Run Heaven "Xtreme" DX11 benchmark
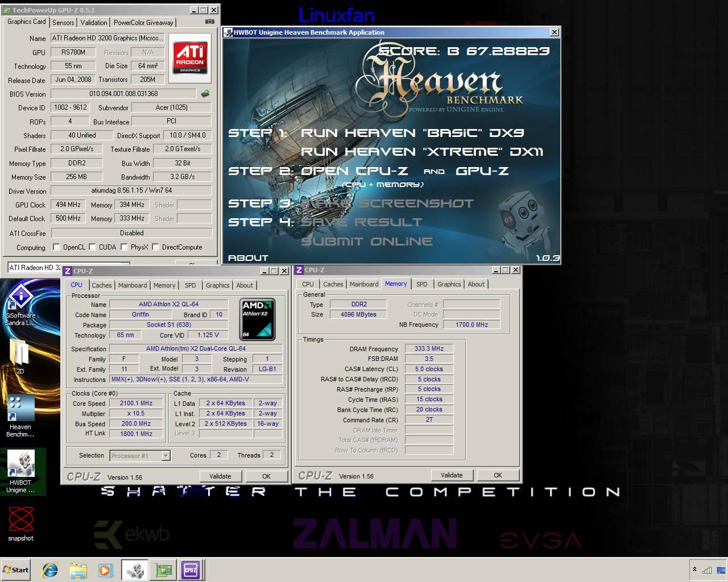 pos(422,152)
